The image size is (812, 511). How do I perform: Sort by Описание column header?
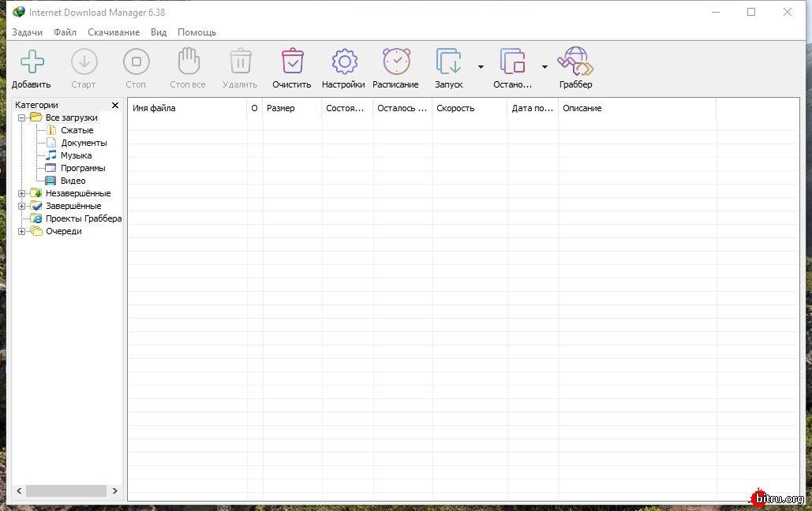click(x=638, y=108)
